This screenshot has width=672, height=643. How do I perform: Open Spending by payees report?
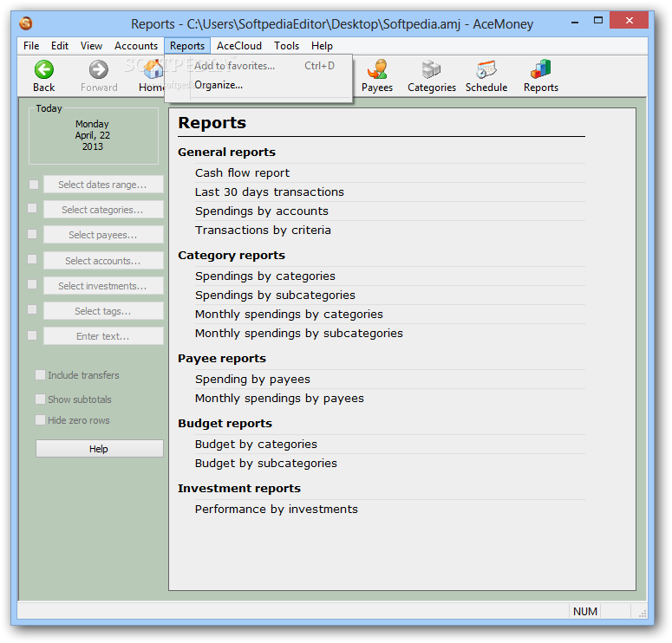point(252,379)
